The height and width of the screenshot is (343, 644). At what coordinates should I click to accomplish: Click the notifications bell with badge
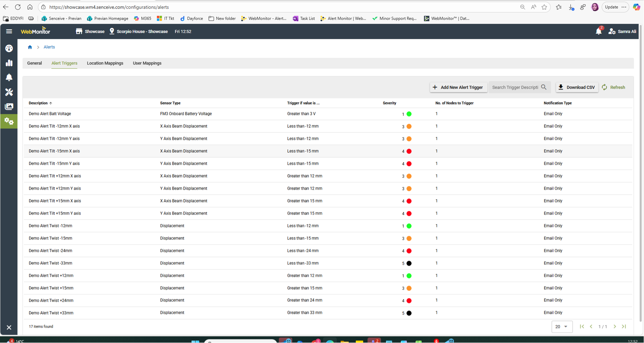click(598, 31)
